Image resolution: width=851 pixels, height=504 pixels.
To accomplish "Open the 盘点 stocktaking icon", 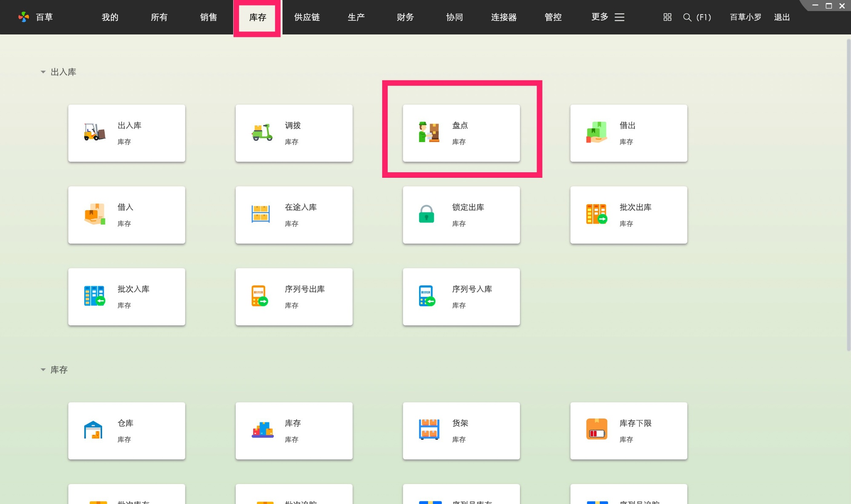I will tap(429, 133).
